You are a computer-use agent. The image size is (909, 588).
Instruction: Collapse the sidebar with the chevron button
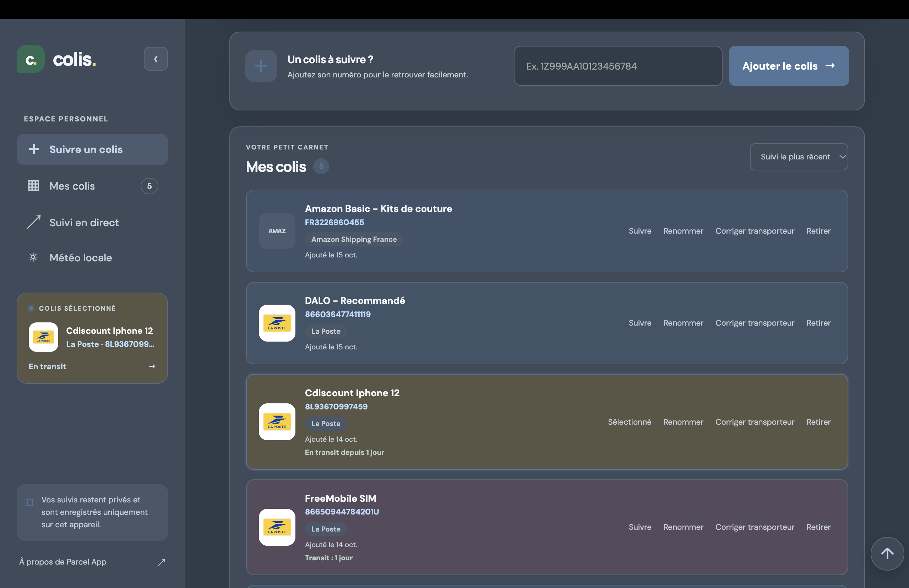tap(156, 59)
